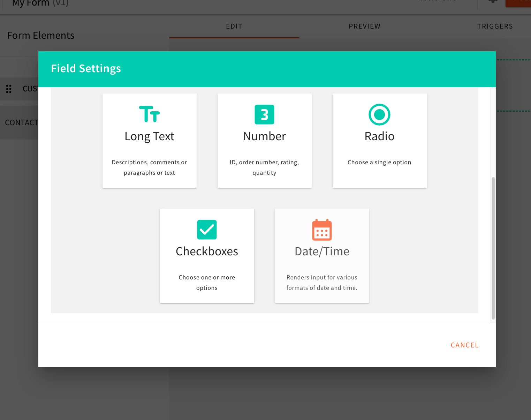The image size is (531, 420).
Task: Choose the 'Date/Time' field title
Action: point(322,252)
